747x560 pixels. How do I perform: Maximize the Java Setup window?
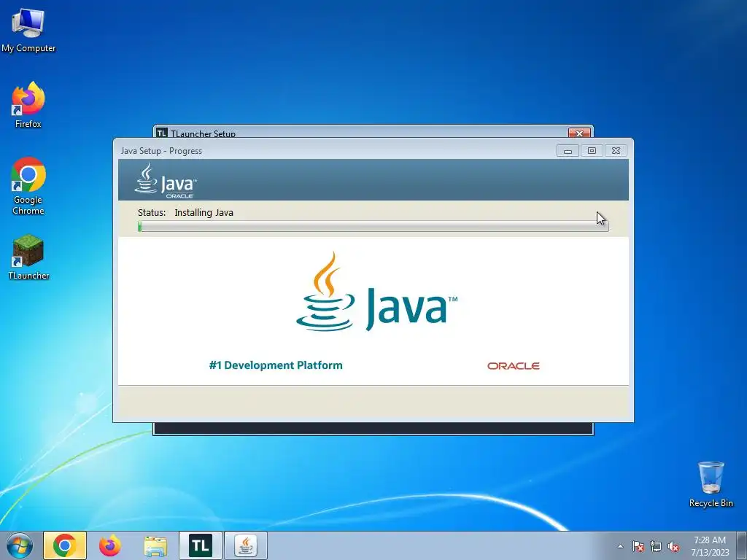click(592, 150)
